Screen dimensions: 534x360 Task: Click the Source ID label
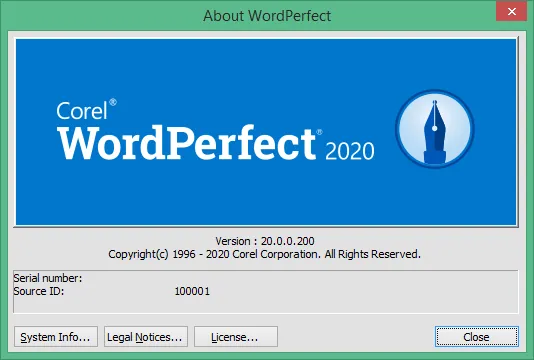(38, 291)
